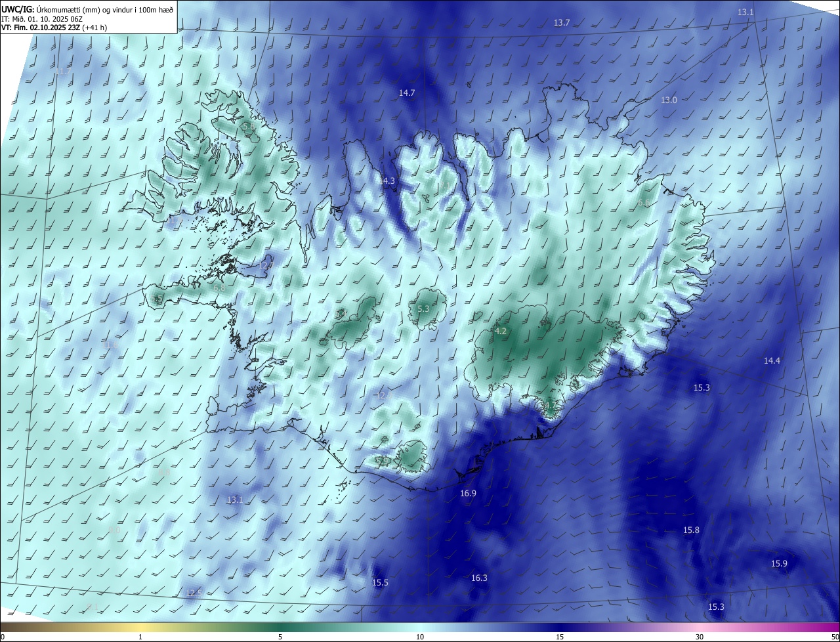Screen dimensions: 840x642
Task: Click the colorbar tick label 30
Action: pyautogui.click(x=700, y=637)
